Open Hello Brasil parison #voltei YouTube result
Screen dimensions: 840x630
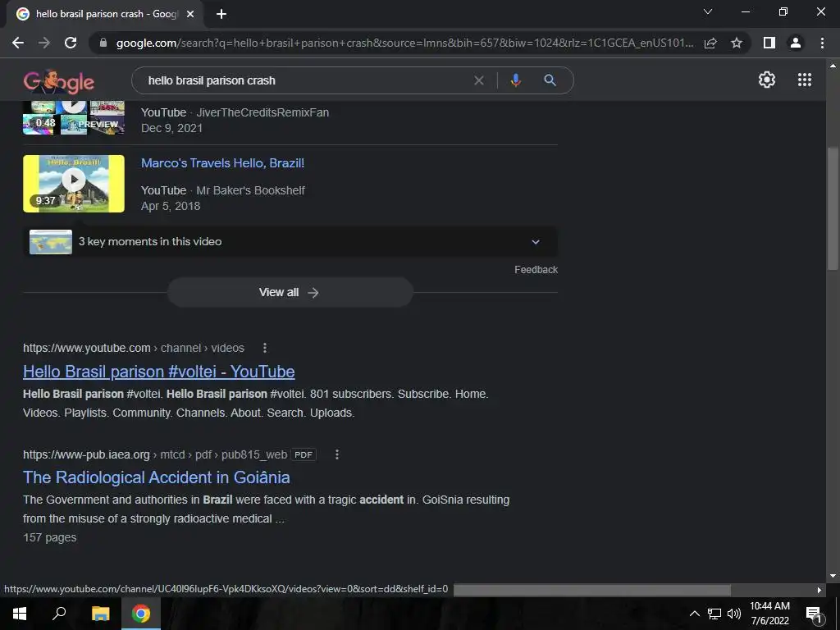(x=158, y=372)
